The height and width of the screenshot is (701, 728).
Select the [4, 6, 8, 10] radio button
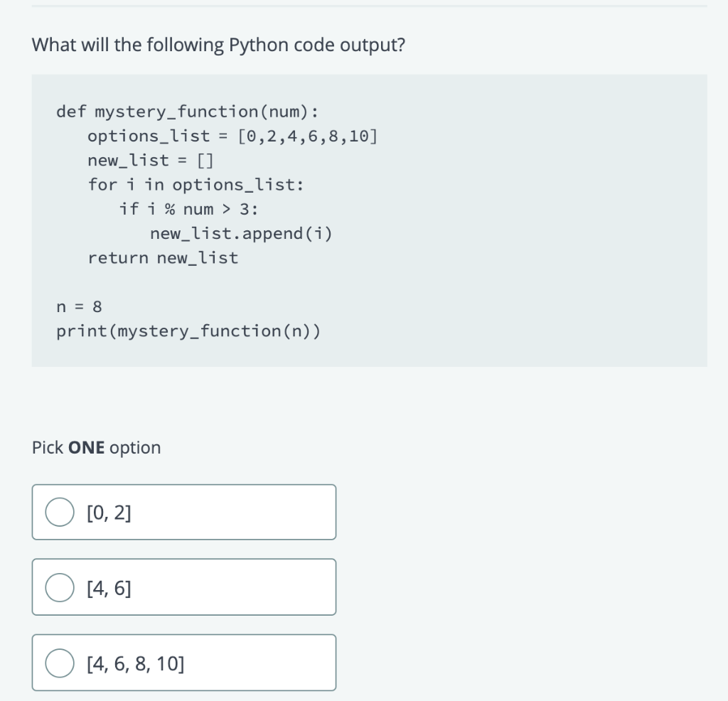point(60,662)
